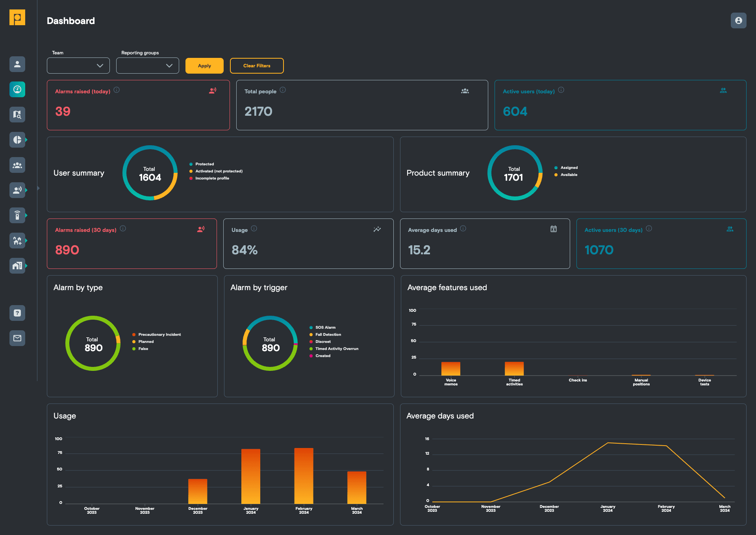Expand the Team dropdown
756x535 pixels.
(78, 66)
